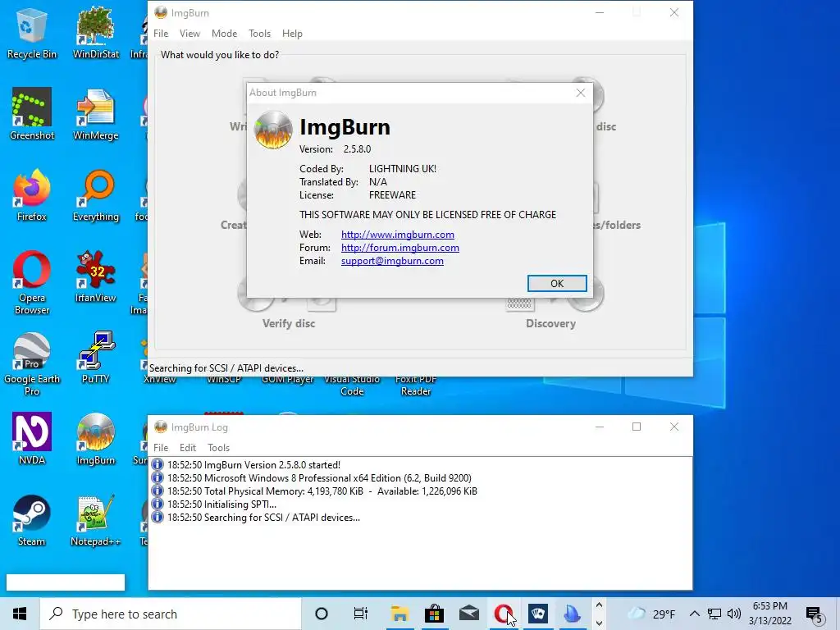The width and height of the screenshot is (840, 630).
Task: Open the network tray icon
Action: pyautogui.click(x=714, y=614)
